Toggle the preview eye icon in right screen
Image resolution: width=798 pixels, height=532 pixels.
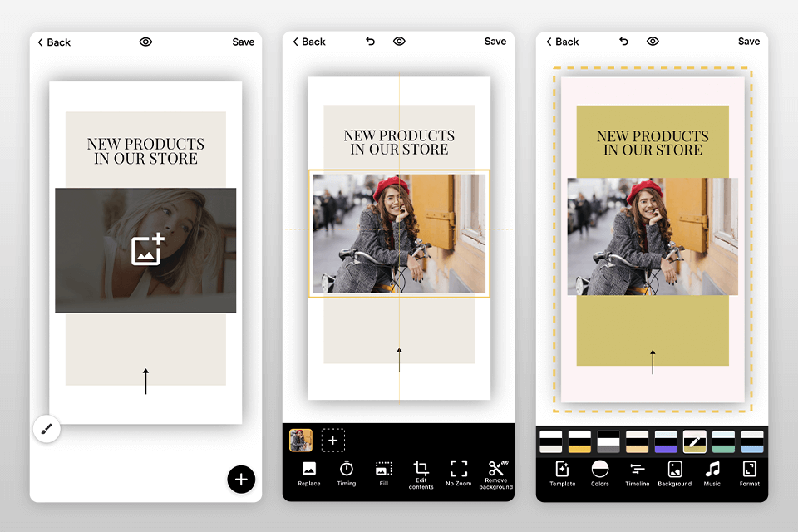coord(653,42)
